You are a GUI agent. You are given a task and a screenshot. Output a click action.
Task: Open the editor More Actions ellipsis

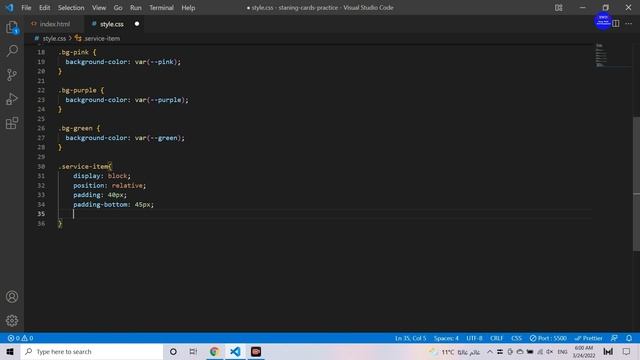(629, 24)
